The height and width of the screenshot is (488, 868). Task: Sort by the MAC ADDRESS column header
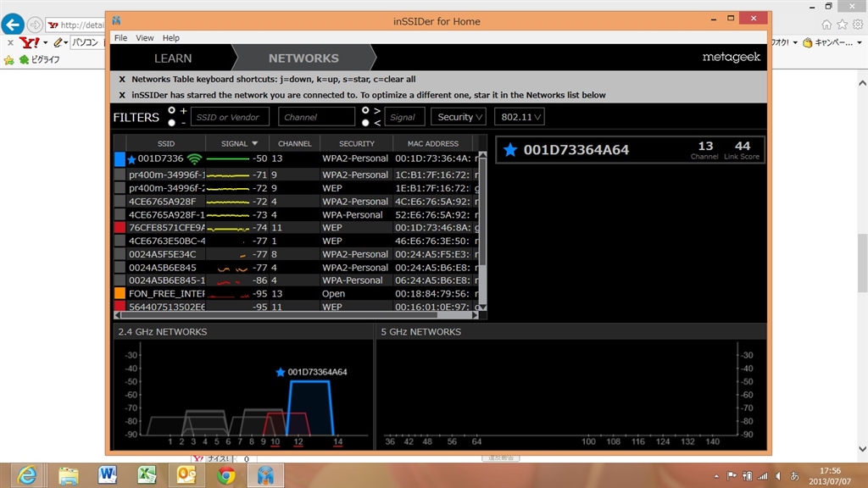coord(433,143)
